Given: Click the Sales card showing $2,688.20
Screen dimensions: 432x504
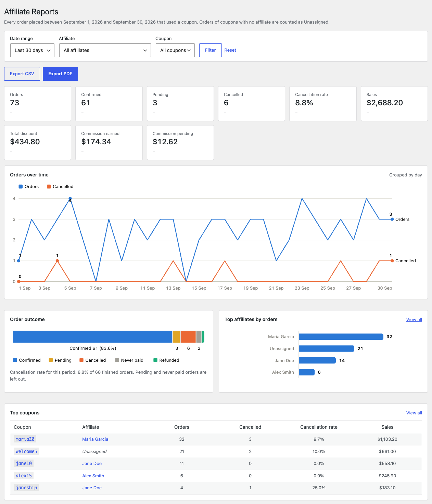Looking at the screenshot, I should 394,104.
